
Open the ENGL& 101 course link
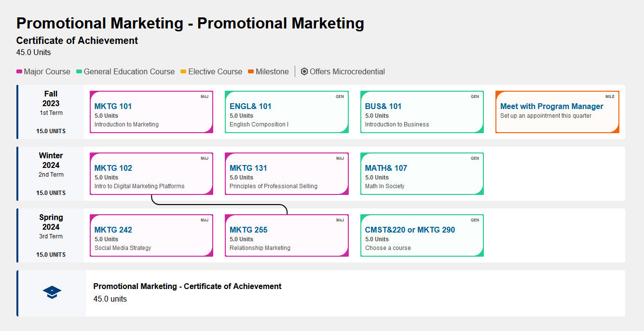pos(250,106)
